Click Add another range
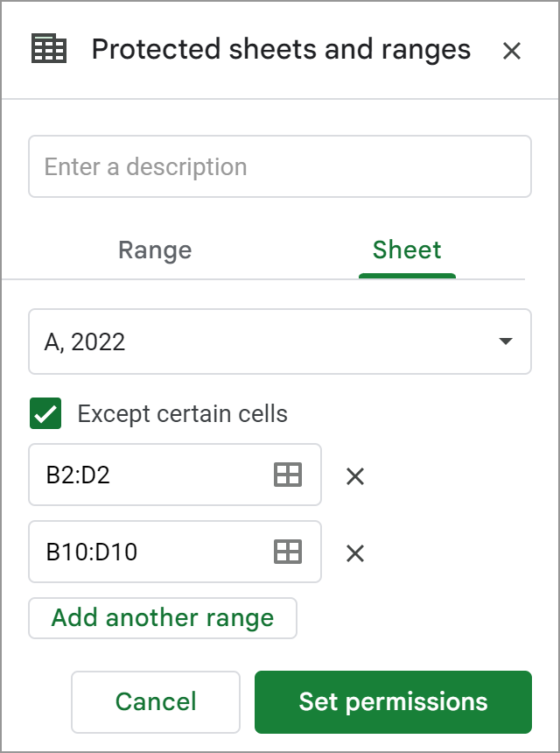The width and height of the screenshot is (560, 753). point(163,618)
